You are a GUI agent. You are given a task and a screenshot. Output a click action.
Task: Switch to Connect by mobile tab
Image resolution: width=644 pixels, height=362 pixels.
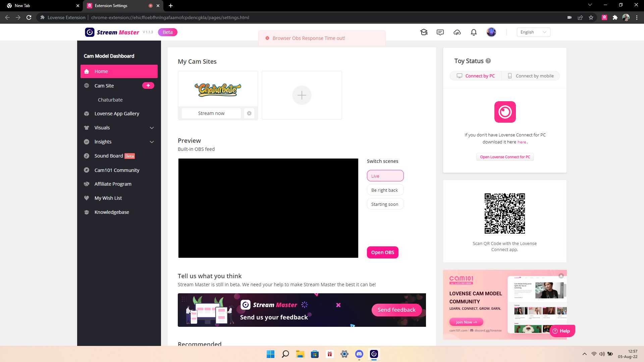click(x=531, y=76)
